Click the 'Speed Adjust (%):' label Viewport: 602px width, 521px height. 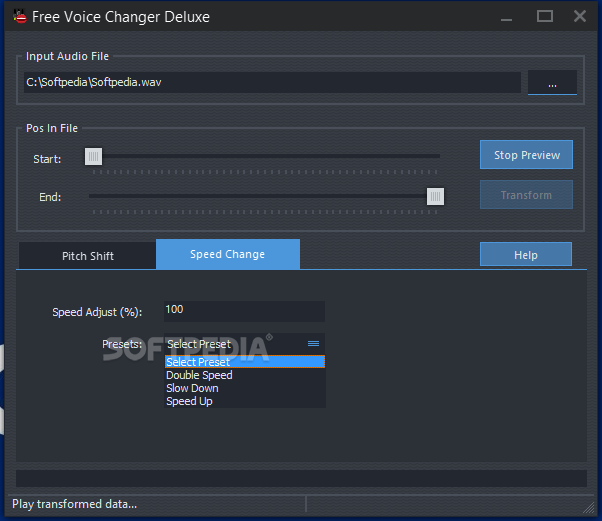pyautogui.click(x=97, y=312)
